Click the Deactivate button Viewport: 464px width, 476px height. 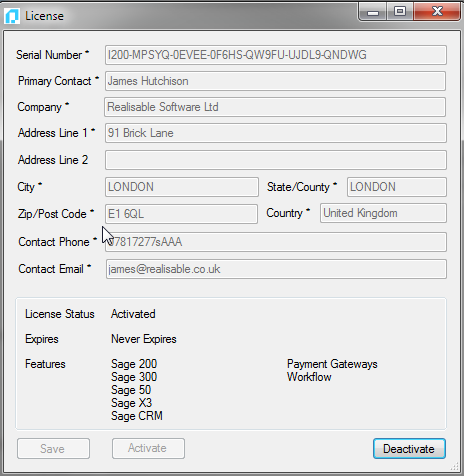409,449
